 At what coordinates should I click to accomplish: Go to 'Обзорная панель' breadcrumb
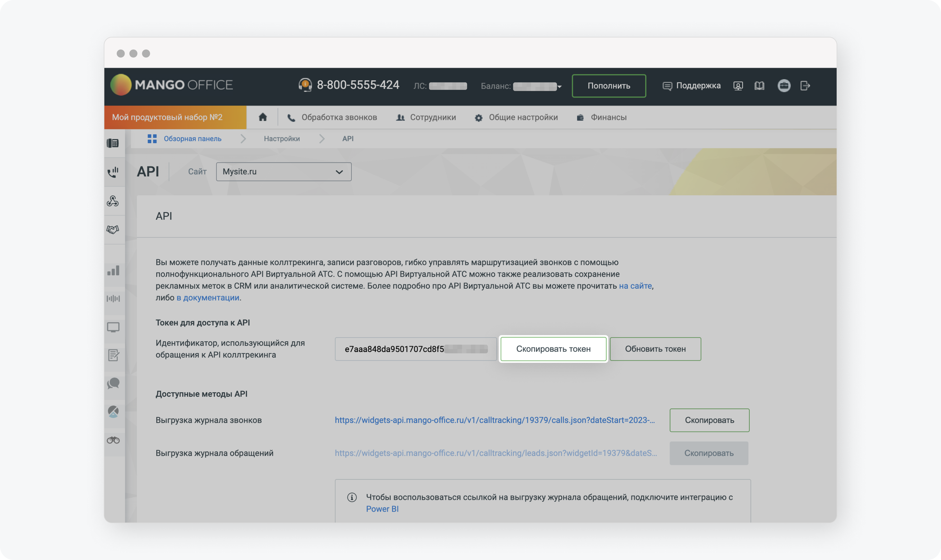click(193, 139)
